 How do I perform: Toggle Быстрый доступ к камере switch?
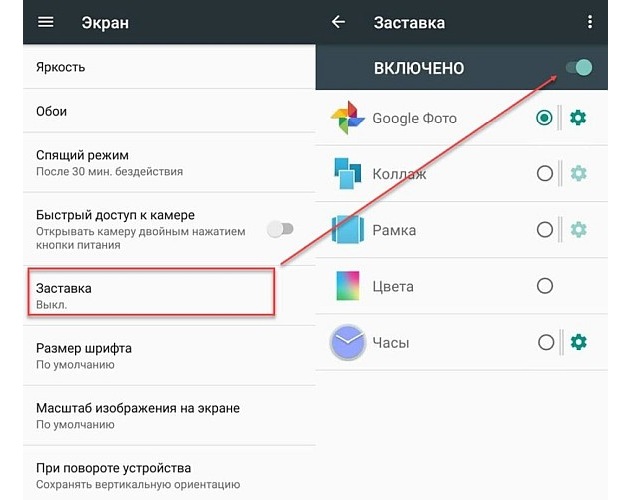(x=280, y=229)
